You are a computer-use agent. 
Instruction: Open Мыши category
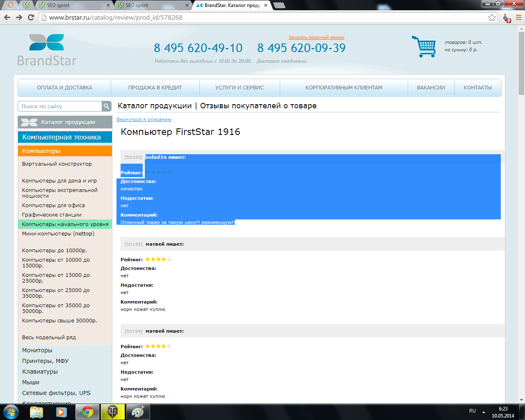31,382
